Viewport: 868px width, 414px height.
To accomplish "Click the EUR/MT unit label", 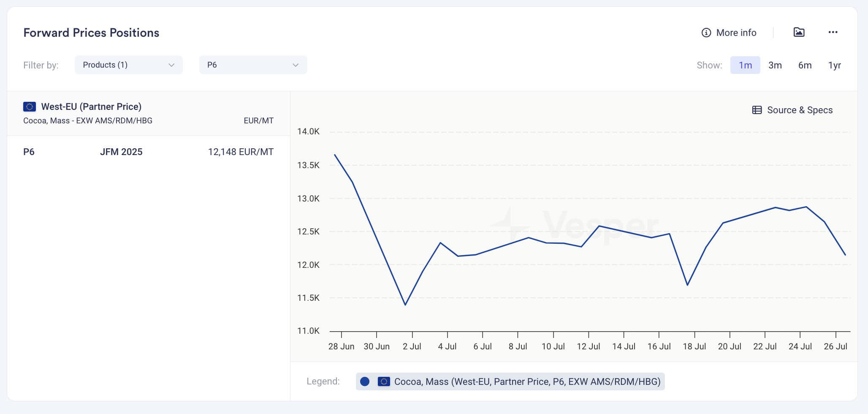I will point(258,121).
